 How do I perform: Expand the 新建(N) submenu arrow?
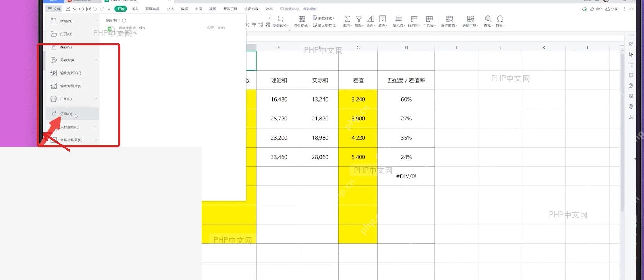(96, 21)
